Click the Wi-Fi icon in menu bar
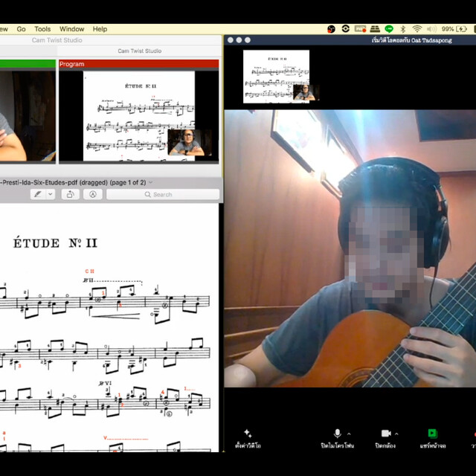Image resolution: width=476 pixels, height=476 pixels. tap(417, 29)
